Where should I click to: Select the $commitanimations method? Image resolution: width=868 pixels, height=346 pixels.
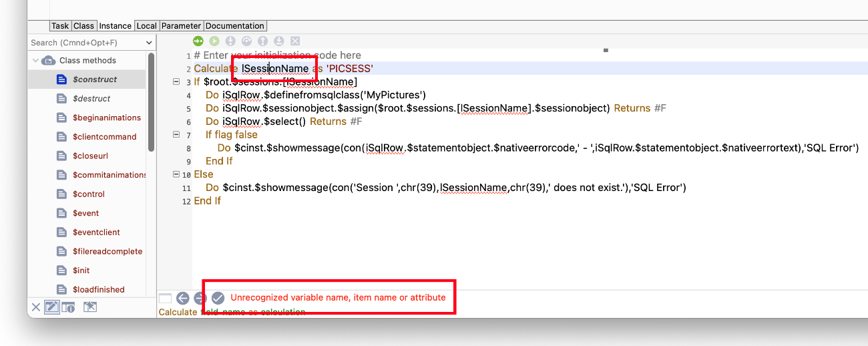(x=110, y=175)
